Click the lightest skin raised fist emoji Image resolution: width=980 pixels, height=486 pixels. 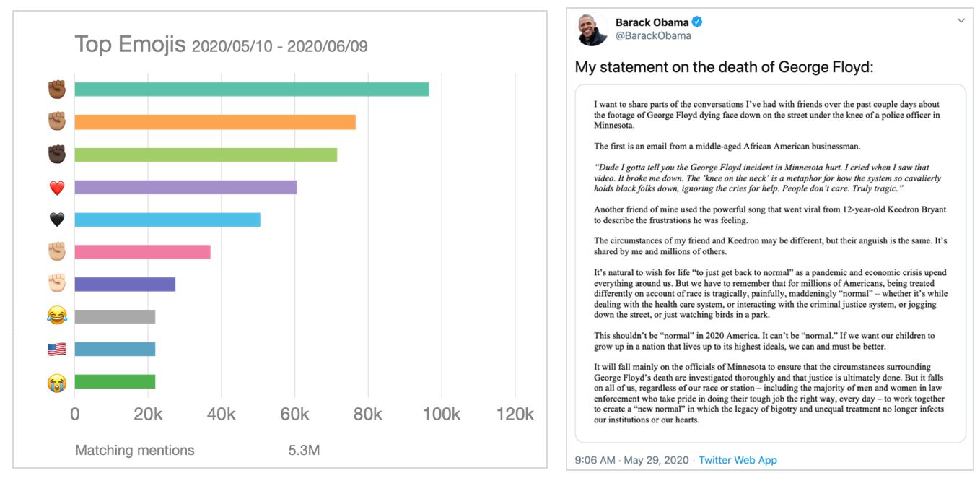coord(57,284)
